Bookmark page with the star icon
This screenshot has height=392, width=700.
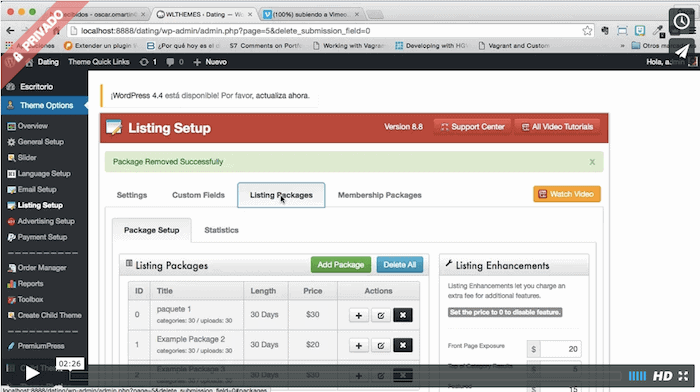coord(587,31)
